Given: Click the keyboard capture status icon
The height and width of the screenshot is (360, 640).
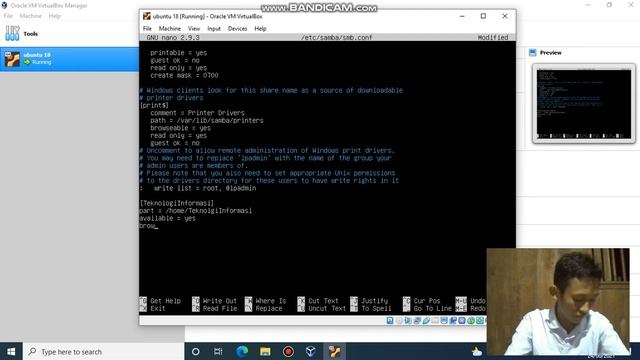Looking at the screenshot, I should pyautogui.click(x=480, y=320).
